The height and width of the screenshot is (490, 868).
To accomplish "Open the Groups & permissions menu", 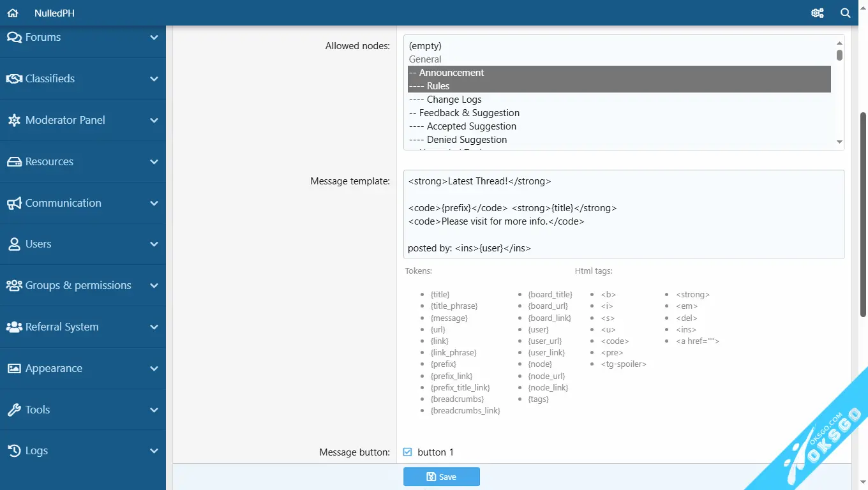I will (x=78, y=285).
